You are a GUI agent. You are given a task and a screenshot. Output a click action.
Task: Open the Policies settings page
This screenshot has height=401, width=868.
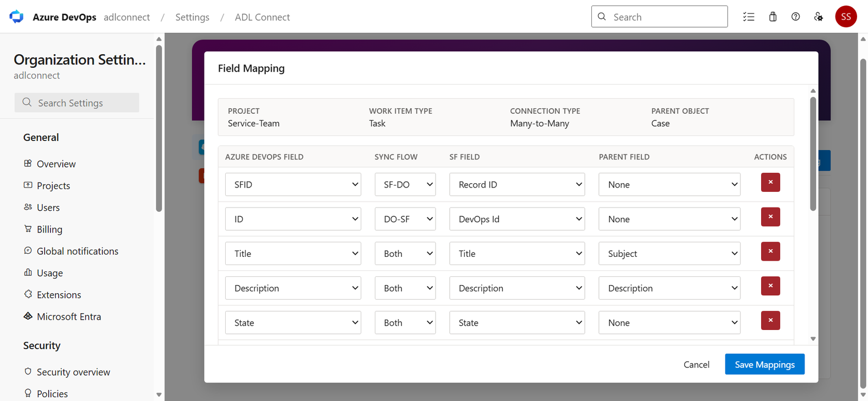point(52,393)
